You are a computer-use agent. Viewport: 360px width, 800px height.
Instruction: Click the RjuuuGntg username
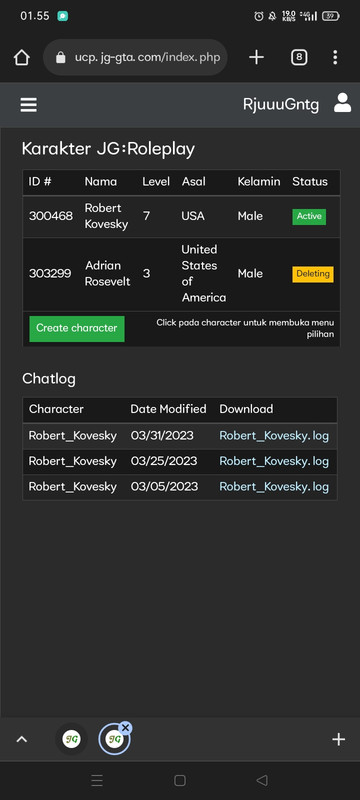pyautogui.click(x=281, y=105)
